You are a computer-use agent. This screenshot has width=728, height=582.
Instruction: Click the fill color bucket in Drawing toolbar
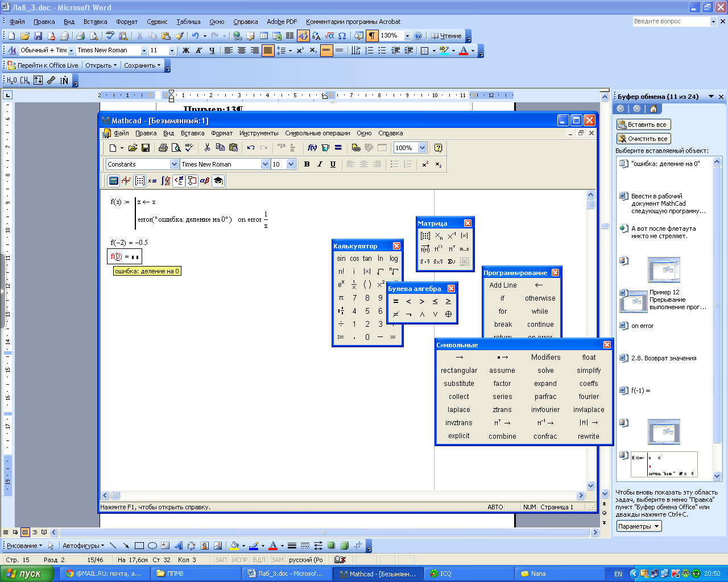coord(234,546)
